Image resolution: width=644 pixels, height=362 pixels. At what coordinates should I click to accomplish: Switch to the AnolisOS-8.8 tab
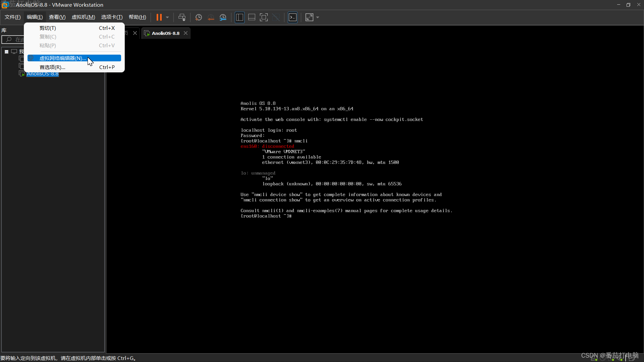click(x=165, y=33)
